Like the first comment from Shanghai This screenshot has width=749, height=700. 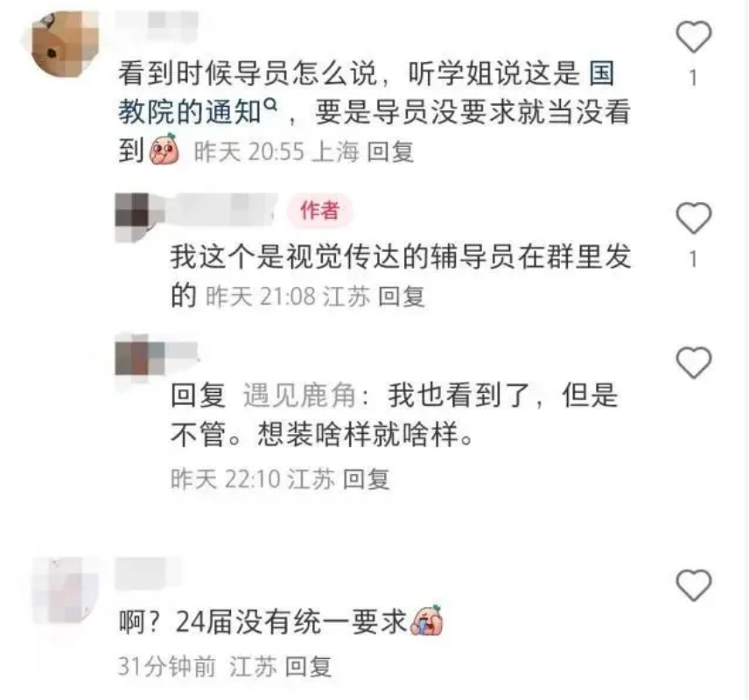694,38
